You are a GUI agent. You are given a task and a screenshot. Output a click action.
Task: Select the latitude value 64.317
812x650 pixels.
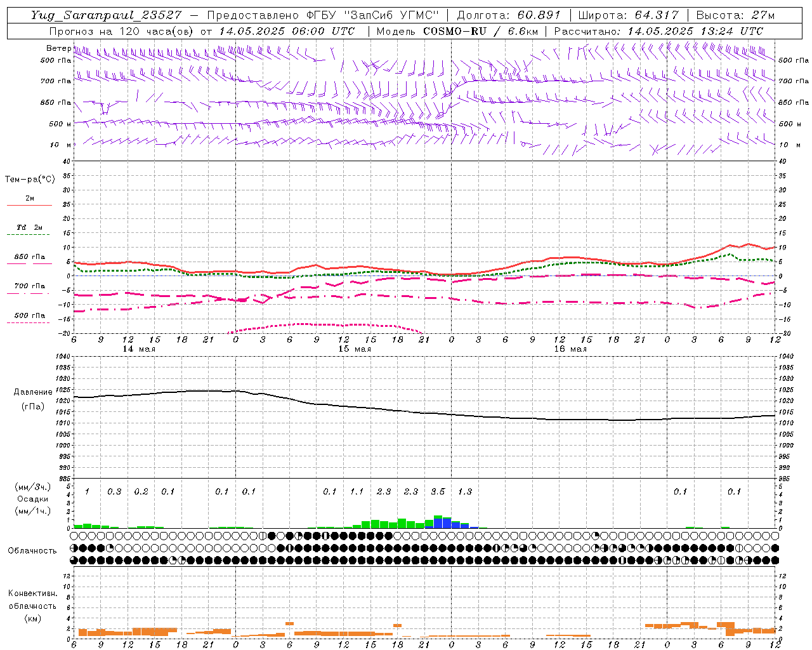[x=657, y=15]
